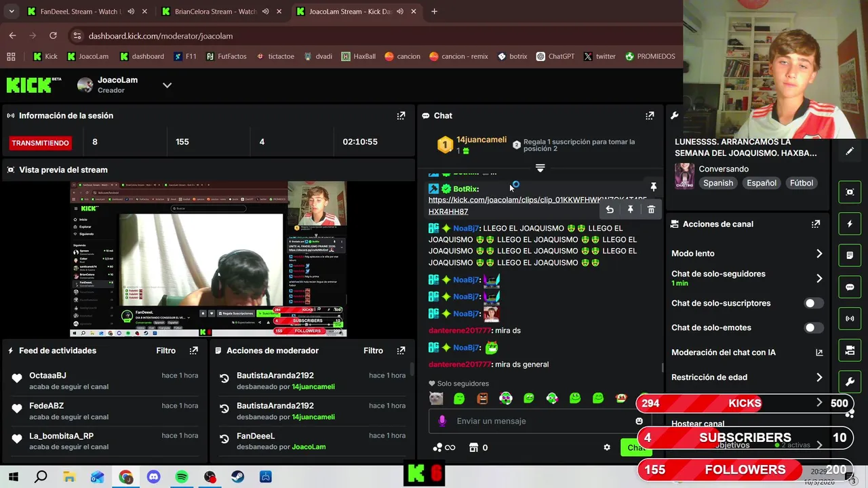Viewport: 868px width, 488px height.
Task: Delete the BotRix chat message
Action: [651, 209]
